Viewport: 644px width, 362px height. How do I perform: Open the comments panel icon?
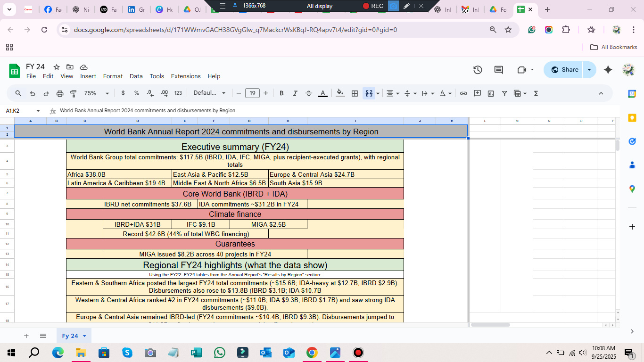coord(498,70)
